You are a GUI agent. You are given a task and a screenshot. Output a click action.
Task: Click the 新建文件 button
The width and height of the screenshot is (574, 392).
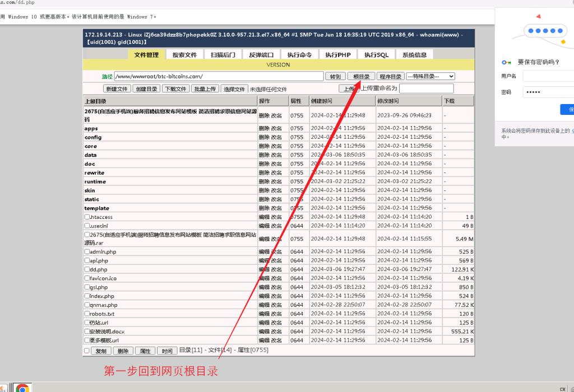pyautogui.click(x=117, y=89)
